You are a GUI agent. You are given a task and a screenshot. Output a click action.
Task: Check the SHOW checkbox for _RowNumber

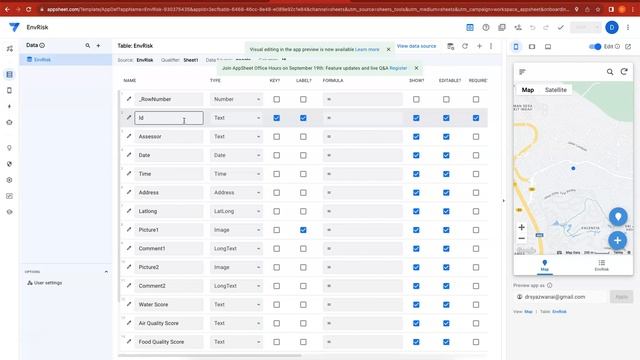(416, 99)
